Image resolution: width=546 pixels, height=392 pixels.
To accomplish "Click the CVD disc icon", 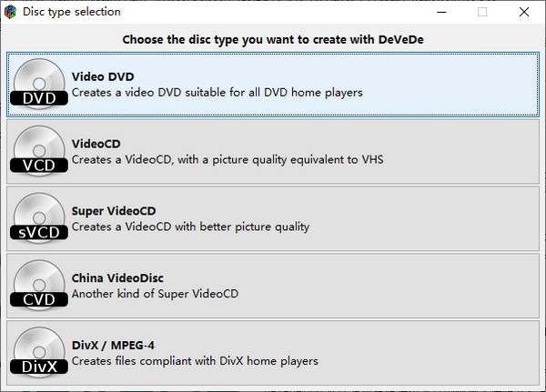I will click(x=39, y=285).
